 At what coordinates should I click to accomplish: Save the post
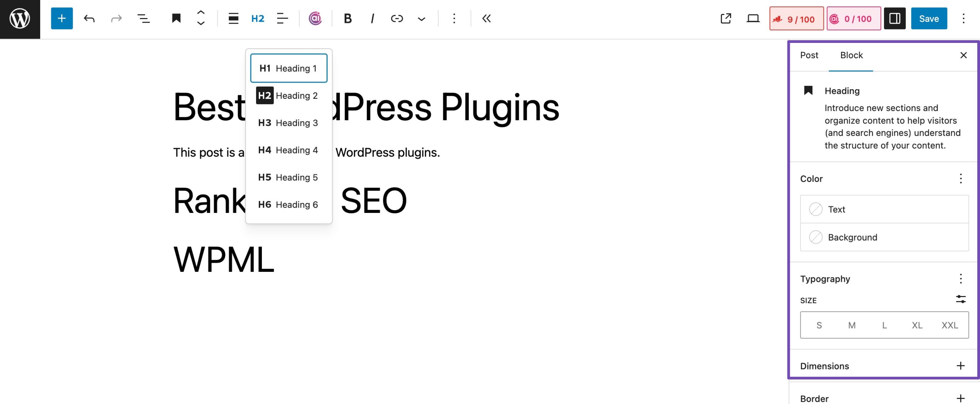(x=929, y=18)
